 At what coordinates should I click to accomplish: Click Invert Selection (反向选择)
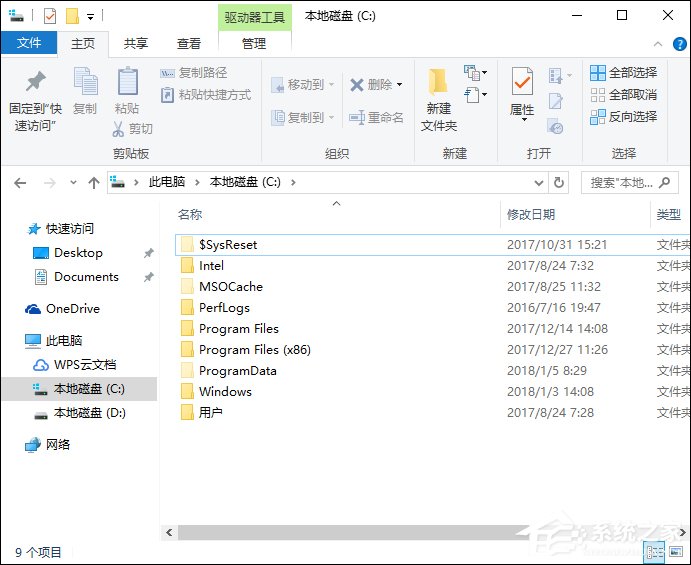point(624,117)
